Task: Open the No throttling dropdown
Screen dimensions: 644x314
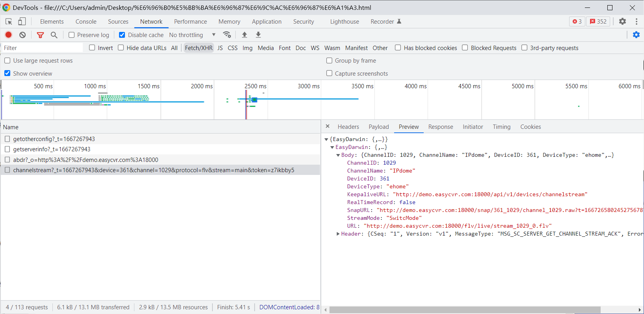Action: point(192,35)
